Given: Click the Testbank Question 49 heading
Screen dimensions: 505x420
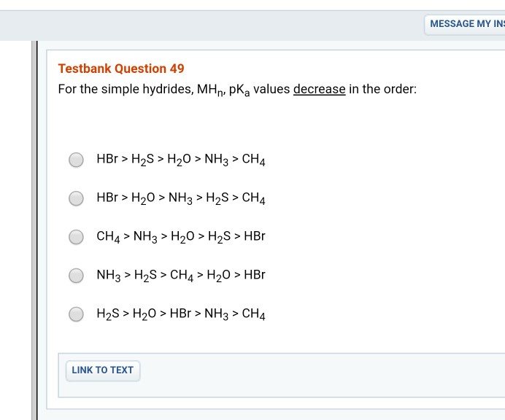Looking at the screenshot, I should [x=121, y=69].
